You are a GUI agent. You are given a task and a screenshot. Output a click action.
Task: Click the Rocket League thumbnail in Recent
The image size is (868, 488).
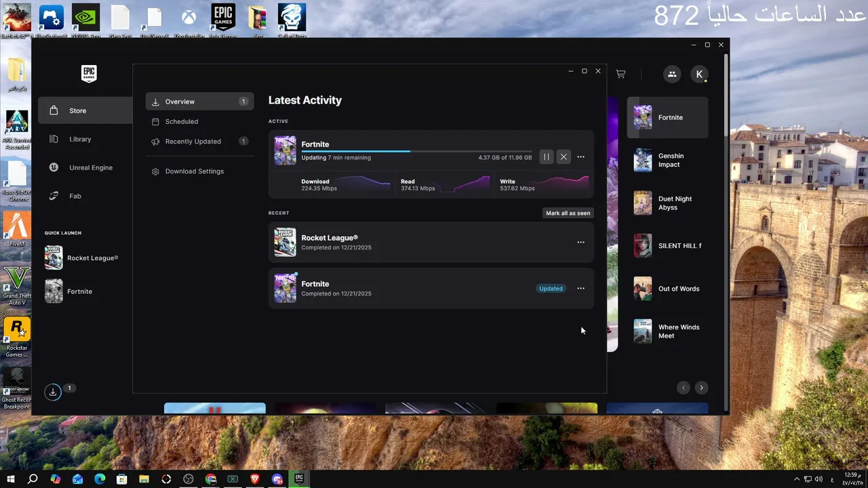pos(285,242)
